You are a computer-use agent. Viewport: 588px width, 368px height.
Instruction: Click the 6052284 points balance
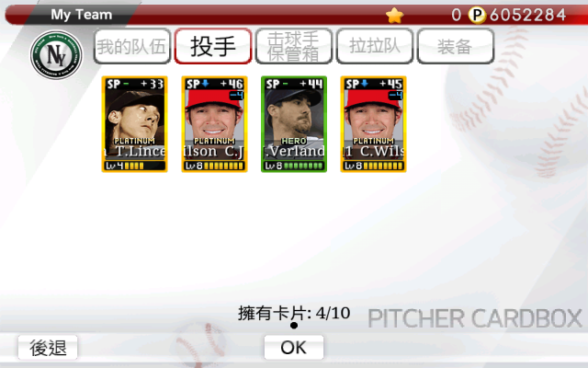[x=528, y=15]
